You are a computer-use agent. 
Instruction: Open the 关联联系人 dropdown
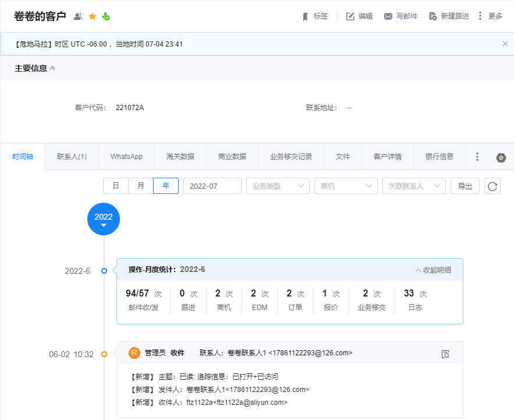coord(414,186)
